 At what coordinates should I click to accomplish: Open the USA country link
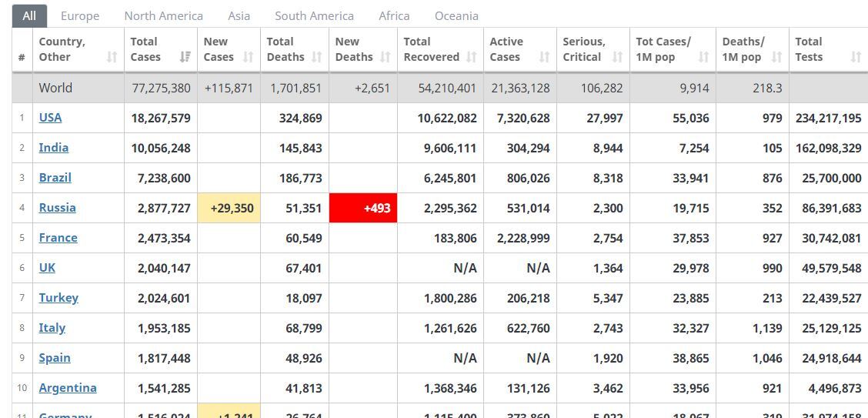pyautogui.click(x=50, y=117)
